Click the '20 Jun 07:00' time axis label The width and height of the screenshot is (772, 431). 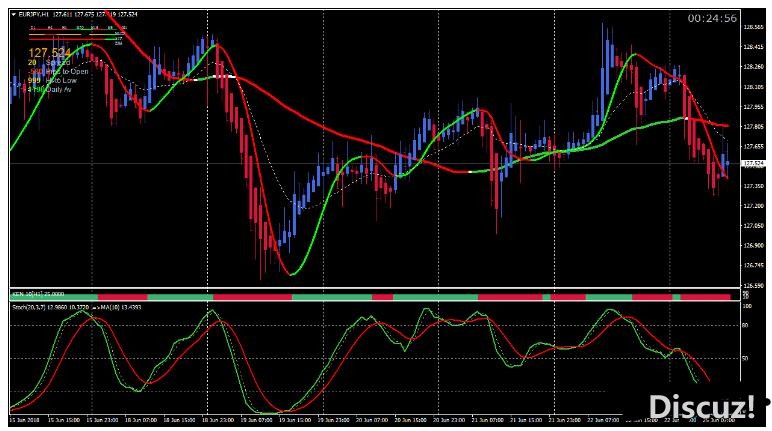(x=372, y=420)
